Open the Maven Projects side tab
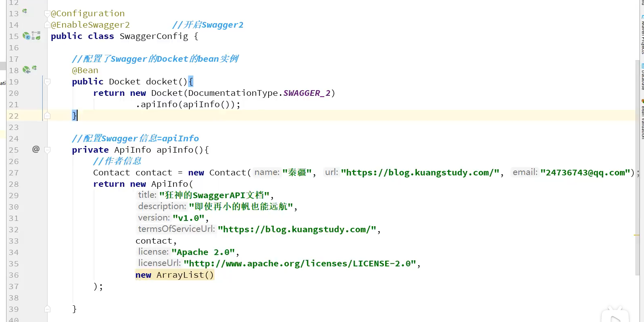644x322 pixels. tap(642, 35)
